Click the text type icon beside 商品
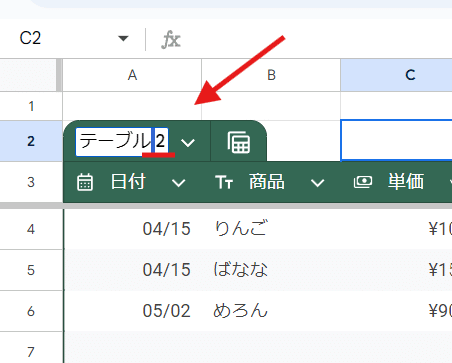 pyautogui.click(x=224, y=182)
